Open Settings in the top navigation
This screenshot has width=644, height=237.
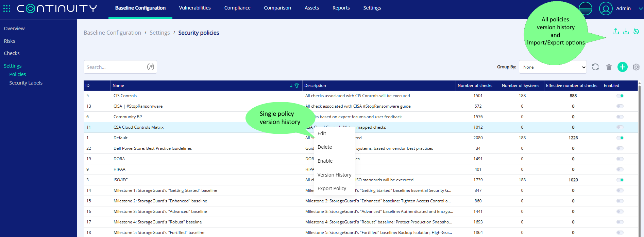(x=372, y=8)
